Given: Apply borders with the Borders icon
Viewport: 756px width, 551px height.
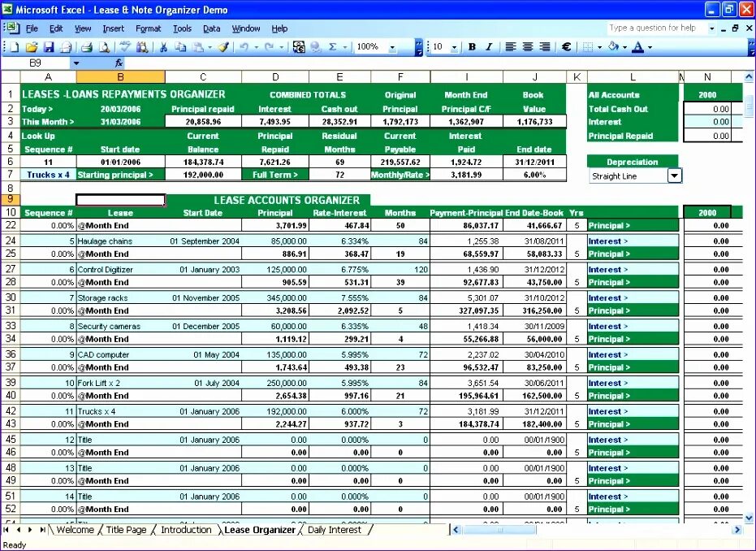Looking at the screenshot, I should pyautogui.click(x=587, y=47).
